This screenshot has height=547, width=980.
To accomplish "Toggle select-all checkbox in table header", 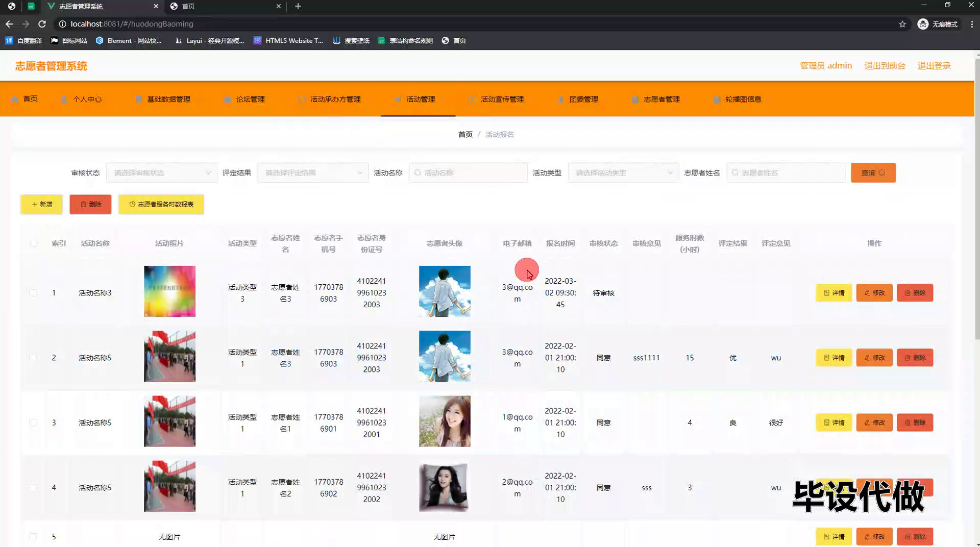I will pos(34,243).
